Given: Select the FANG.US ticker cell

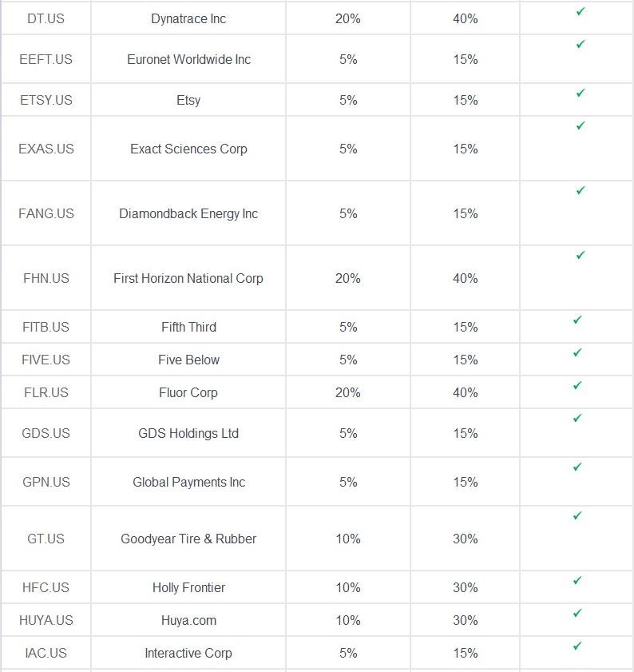Looking at the screenshot, I should (x=46, y=213).
